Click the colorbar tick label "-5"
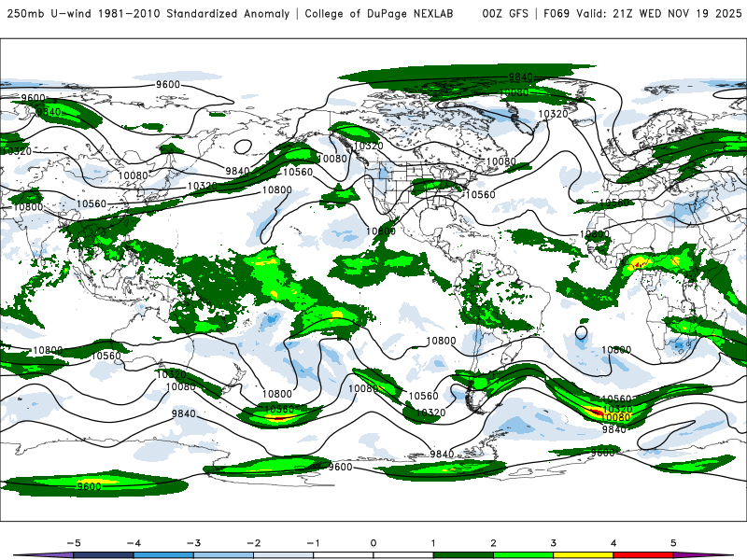747x560 pixels. coord(74,543)
